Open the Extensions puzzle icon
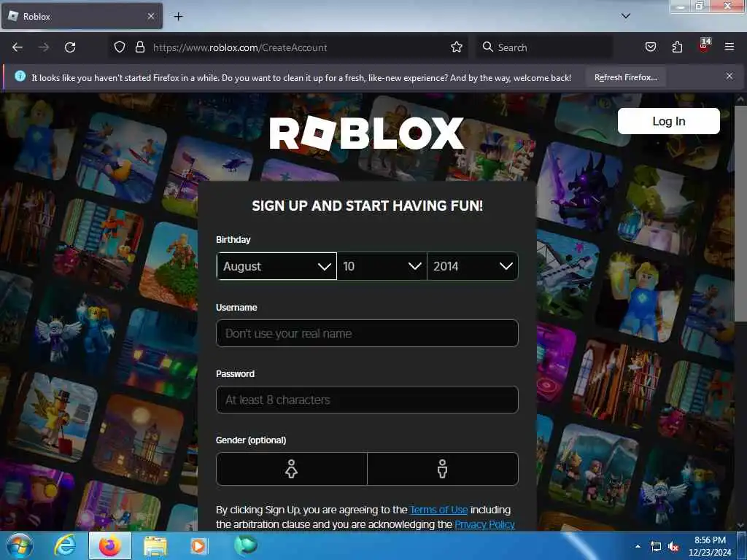This screenshot has height=560, width=747. pos(677,47)
